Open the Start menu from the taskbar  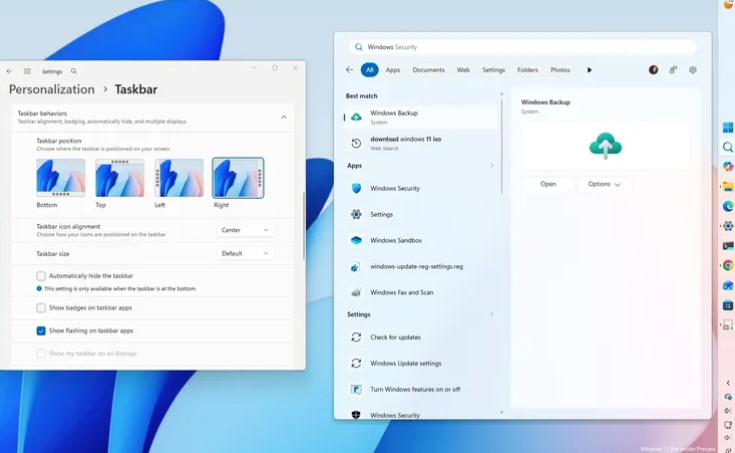click(728, 127)
